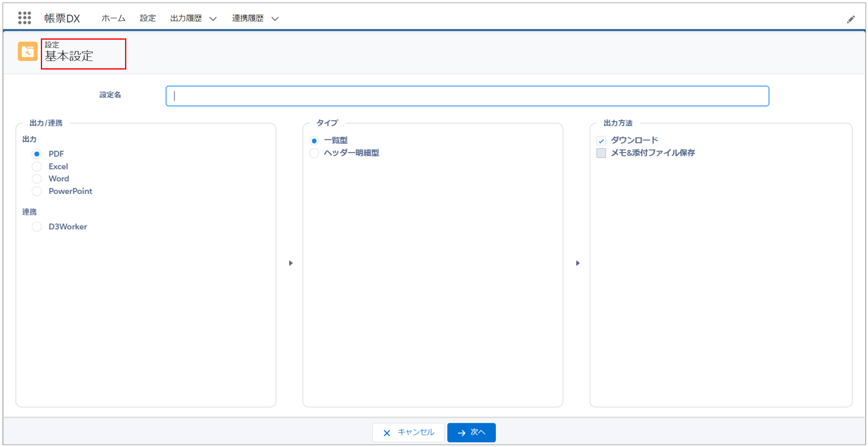The height and width of the screenshot is (447, 868).
Task: Click the arrow between 出力/連携 and タイプ
Action: pos(290,263)
